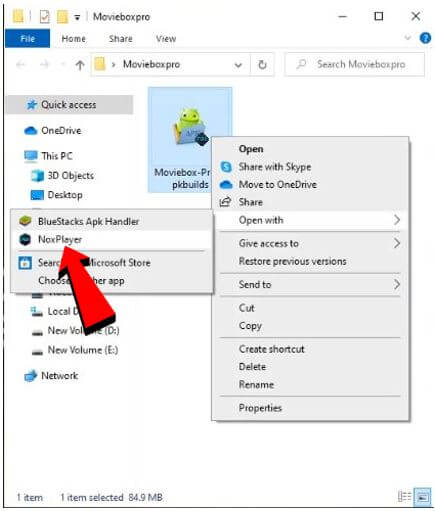The width and height of the screenshot is (435, 511).
Task: Open the File ribbon tab
Action: click(27, 39)
